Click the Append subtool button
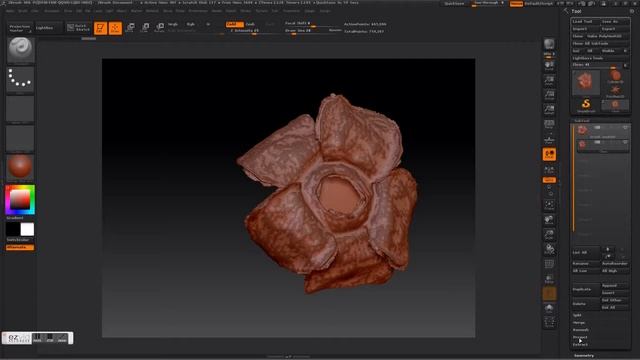 coord(615,285)
